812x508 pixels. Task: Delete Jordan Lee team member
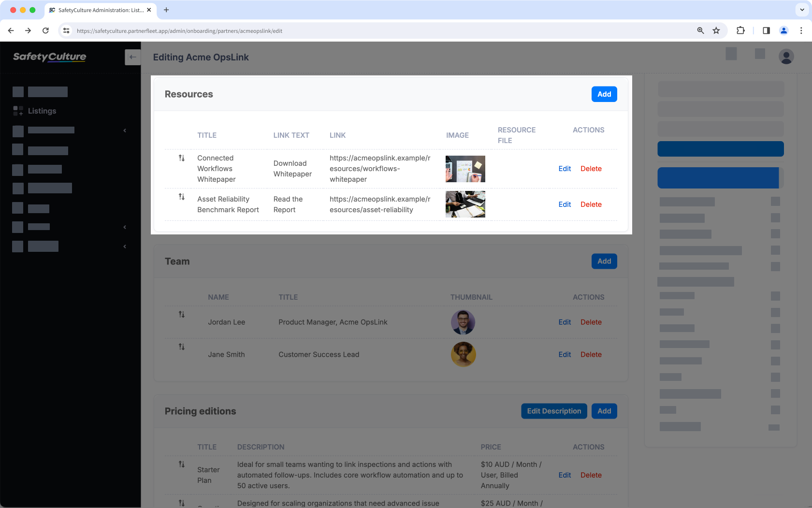[591, 322]
